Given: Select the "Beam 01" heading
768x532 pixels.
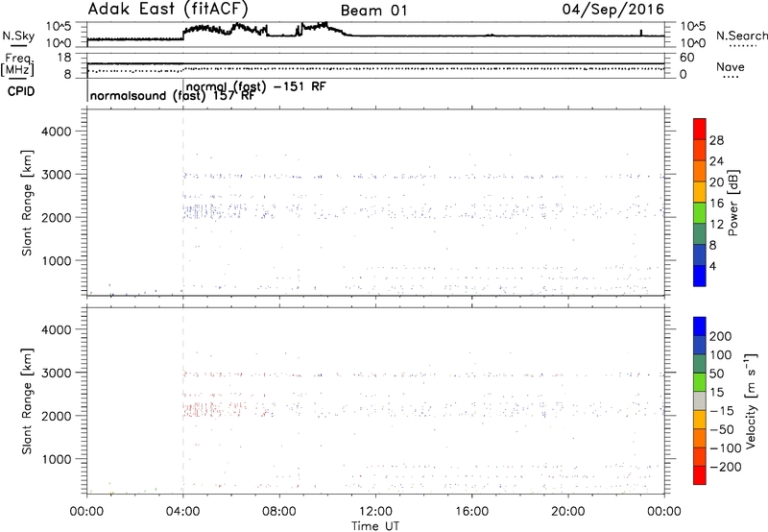Looking at the screenshot, I should 373,11.
